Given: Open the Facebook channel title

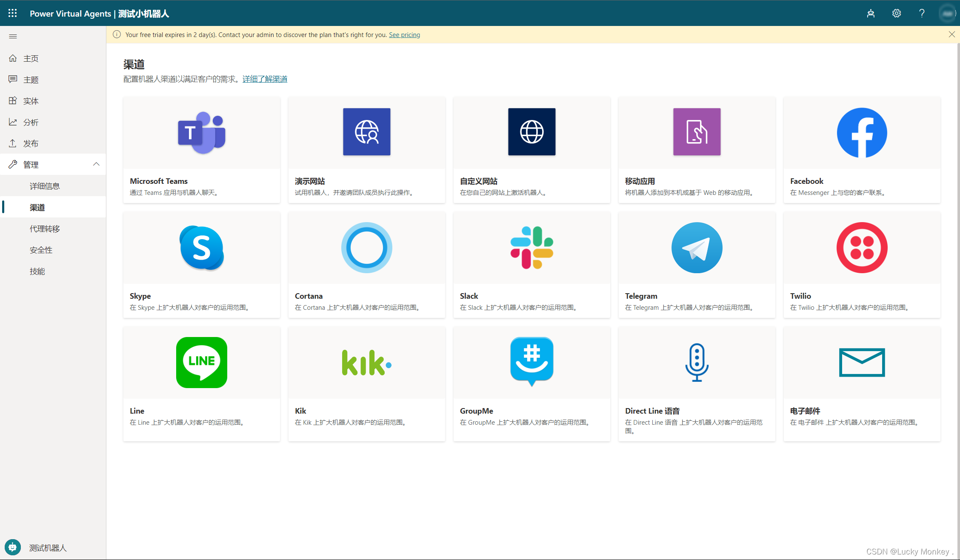Looking at the screenshot, I should [x=807, y=181].
